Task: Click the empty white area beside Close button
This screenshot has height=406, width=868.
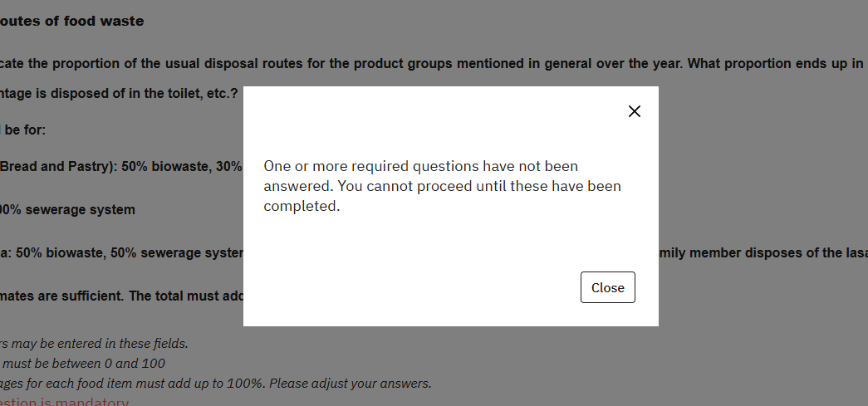Action: pos(415,288)
